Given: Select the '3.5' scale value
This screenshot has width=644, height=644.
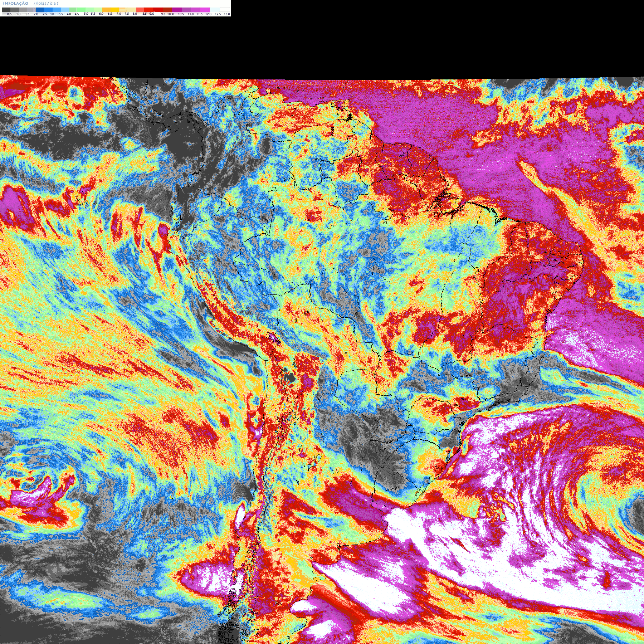Looking at the screenshot, I should 61,14.
